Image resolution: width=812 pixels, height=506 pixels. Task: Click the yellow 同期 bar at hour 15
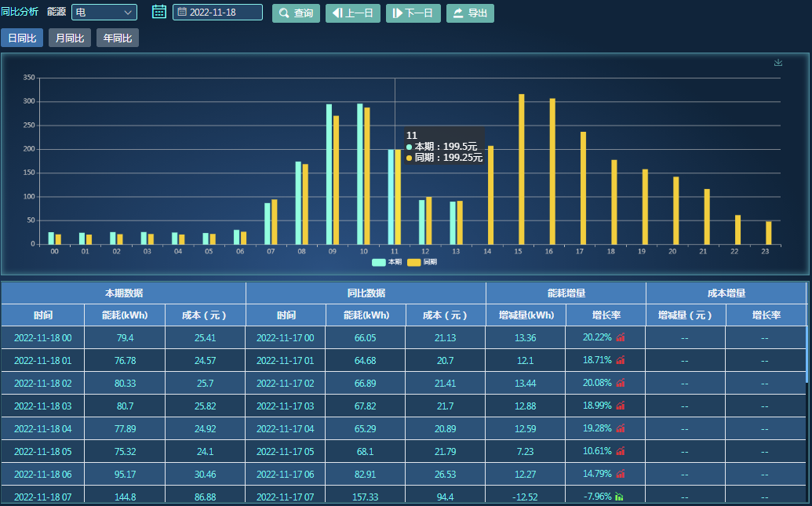coord(521,169)
